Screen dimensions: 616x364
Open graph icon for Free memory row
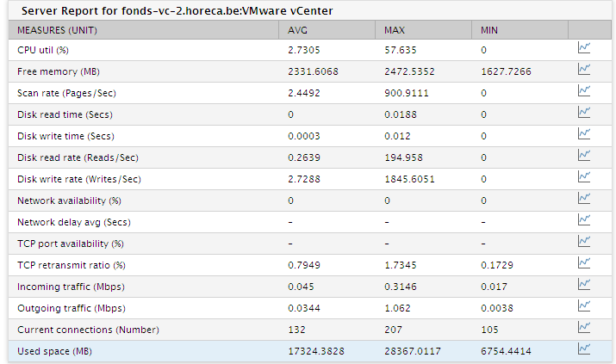pyautogui.click(x=584, y=70)
